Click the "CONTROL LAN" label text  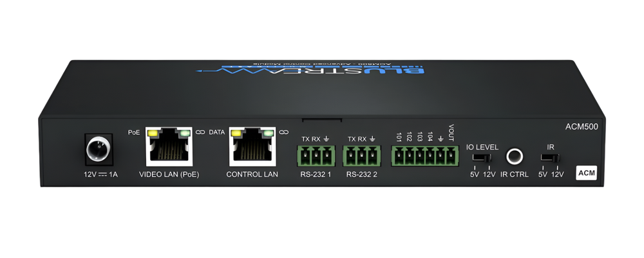[x=252, y=175]
